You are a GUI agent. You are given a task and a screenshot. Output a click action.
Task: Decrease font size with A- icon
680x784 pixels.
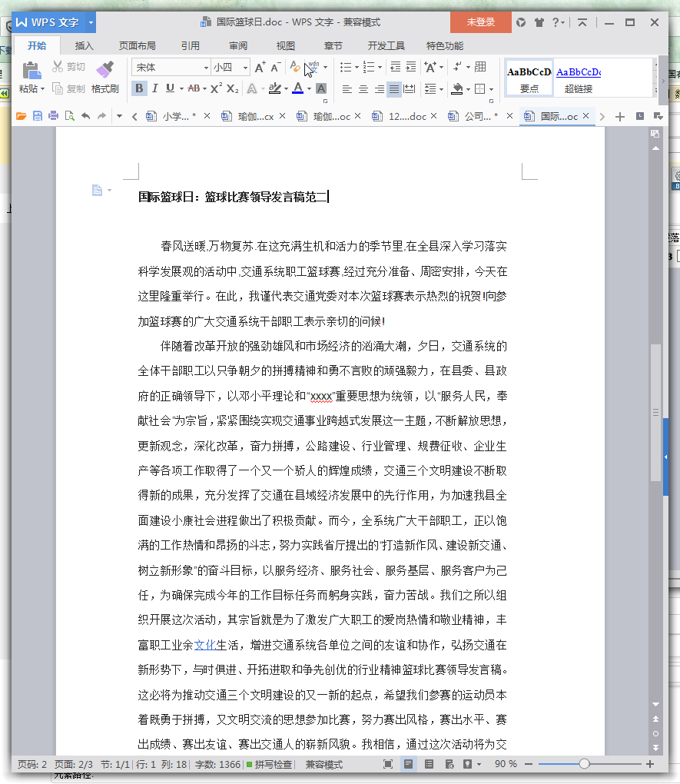(276, 67)
